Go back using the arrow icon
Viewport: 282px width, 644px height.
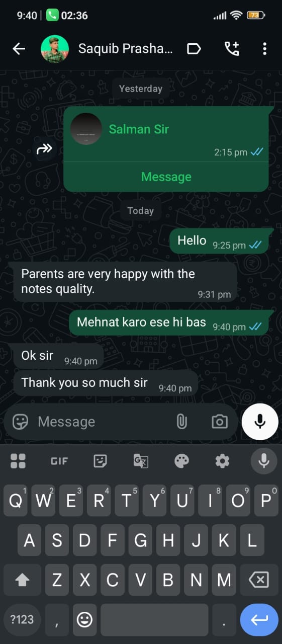[x=19, y=49]
